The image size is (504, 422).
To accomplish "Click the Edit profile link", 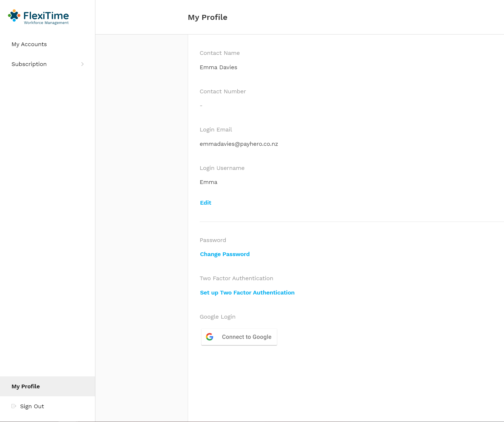I will (x=206, y=203).
